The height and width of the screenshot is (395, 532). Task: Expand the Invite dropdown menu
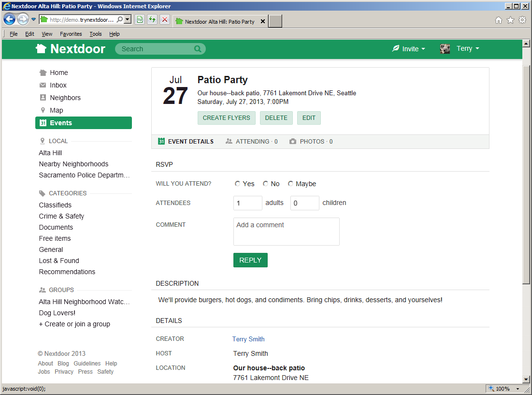pyautogui.click(x=409, y=49)
